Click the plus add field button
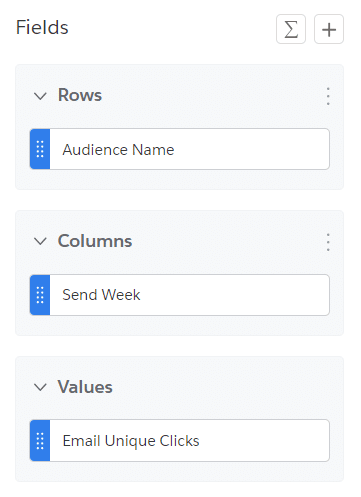This screenshot has height=497, width=361. point(329,29)
